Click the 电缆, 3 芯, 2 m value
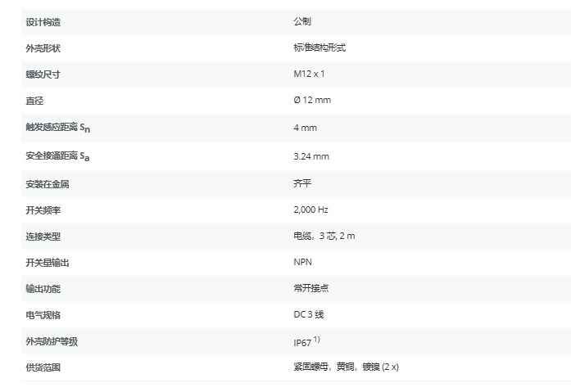This screenshot has height=392, width=571. 324,237
